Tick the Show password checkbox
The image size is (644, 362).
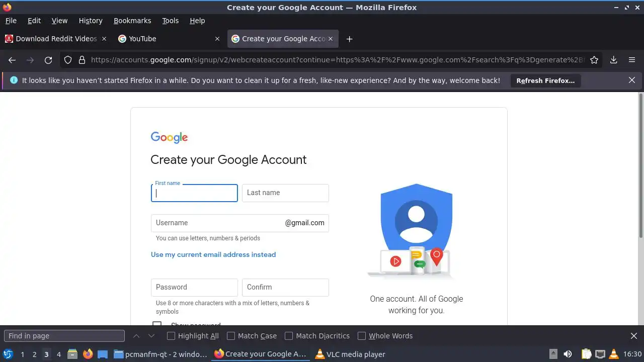coord(157,323)
